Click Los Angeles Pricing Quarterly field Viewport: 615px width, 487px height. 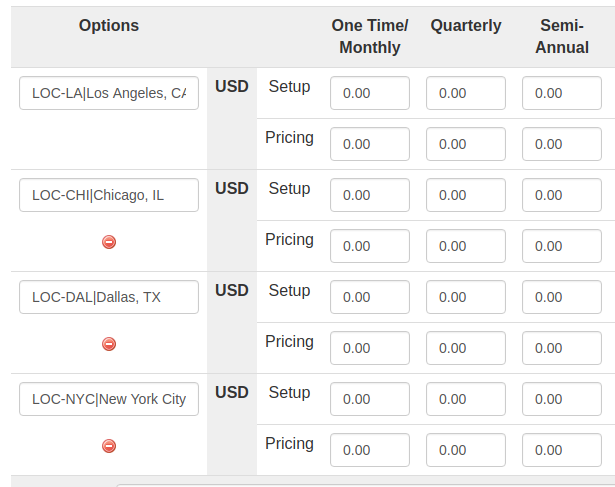tap(466, 144)
